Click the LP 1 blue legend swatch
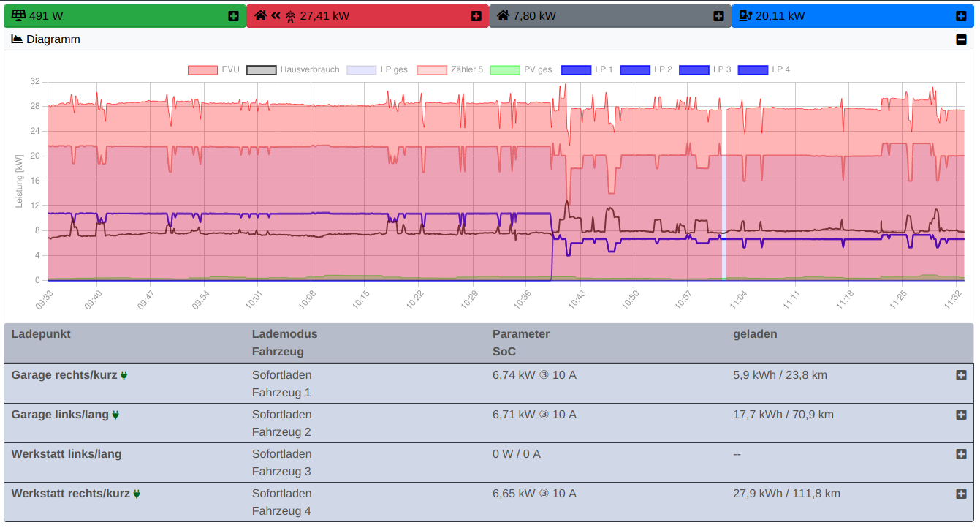 point(576,70)
